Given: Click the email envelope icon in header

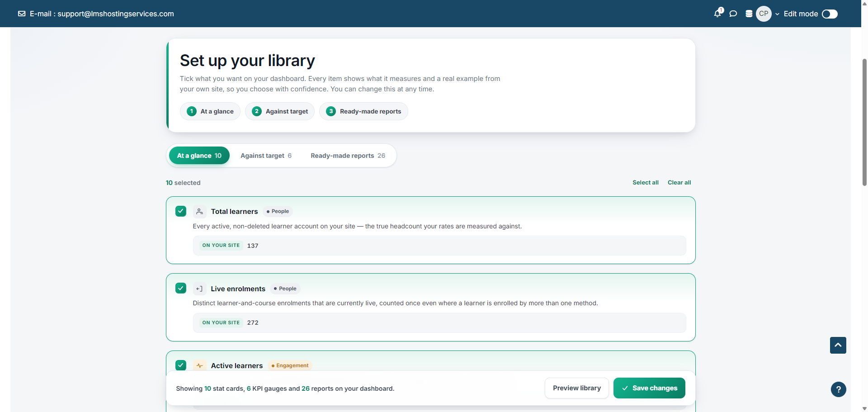Looking at the screenshot, I should [x=22, y=14].
